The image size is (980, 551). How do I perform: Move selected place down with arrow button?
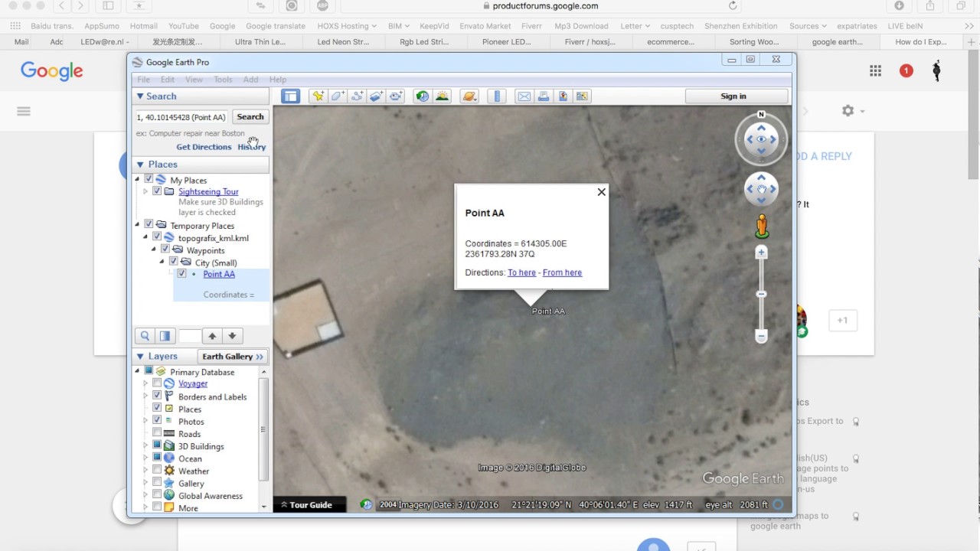(x=233, y=336)
